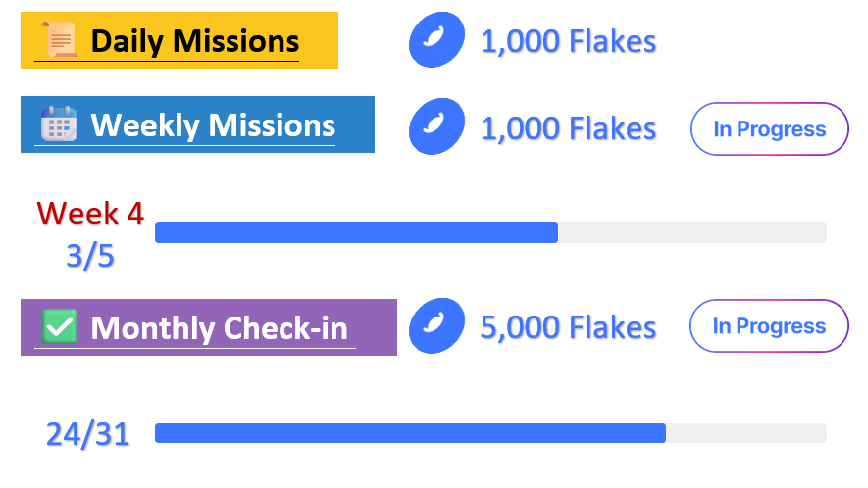Click the Weekly Missions calendar icon
The image size is (868, 488).
(x=58, y=125)
